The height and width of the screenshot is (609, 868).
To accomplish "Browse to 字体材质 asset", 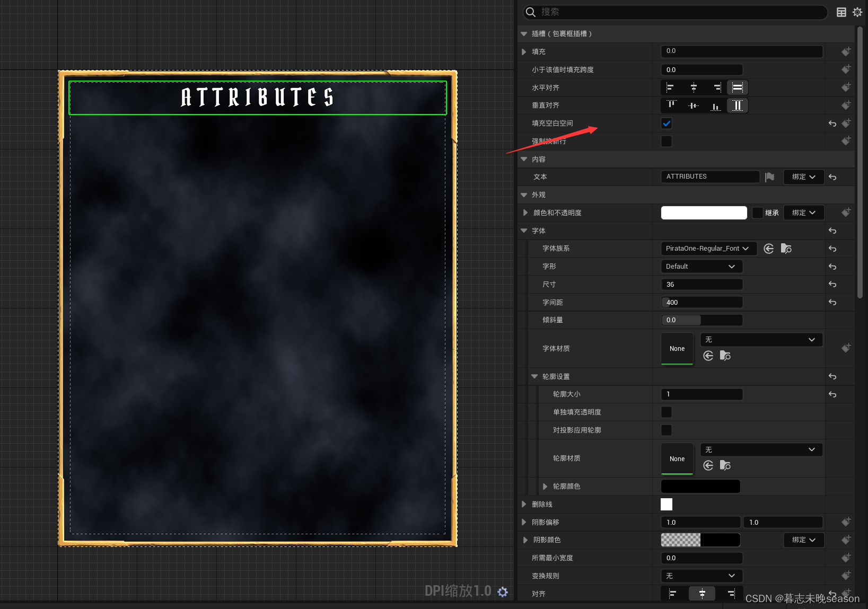I will click(725, 356).
